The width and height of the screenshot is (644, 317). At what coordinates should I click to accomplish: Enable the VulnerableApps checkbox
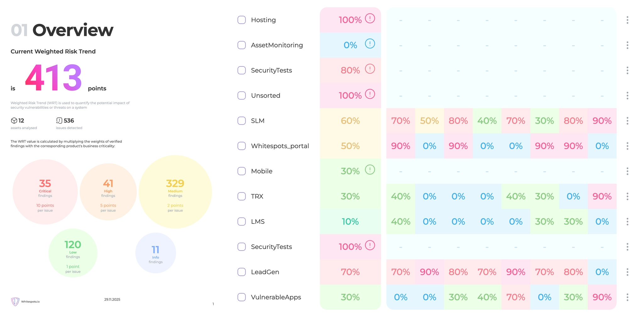[x=241, y=297]
